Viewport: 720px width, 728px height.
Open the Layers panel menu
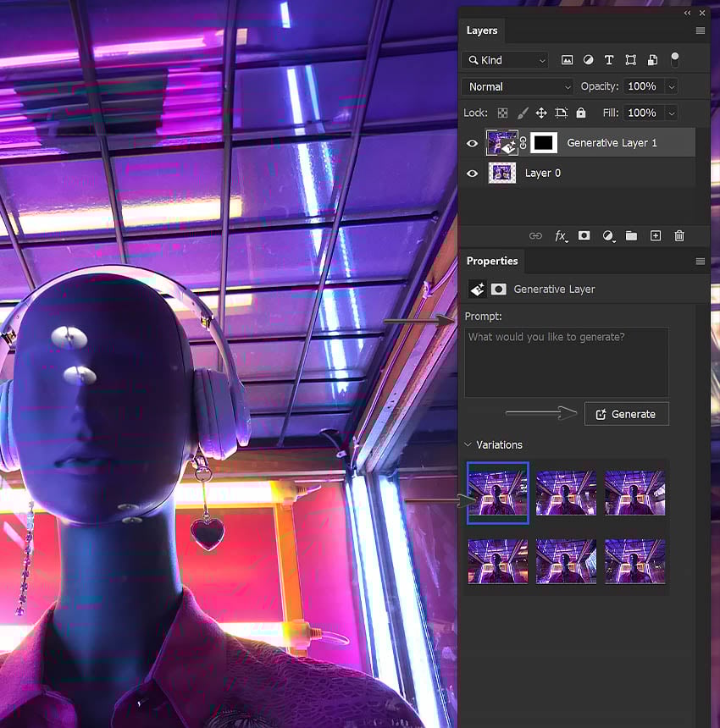tap(701, 30)
